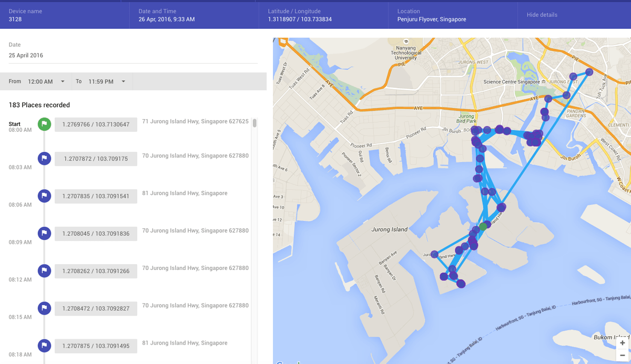Click the flag icon for the 08:09 AM entry
Viewport: 631px width, 364px height.
44,233
